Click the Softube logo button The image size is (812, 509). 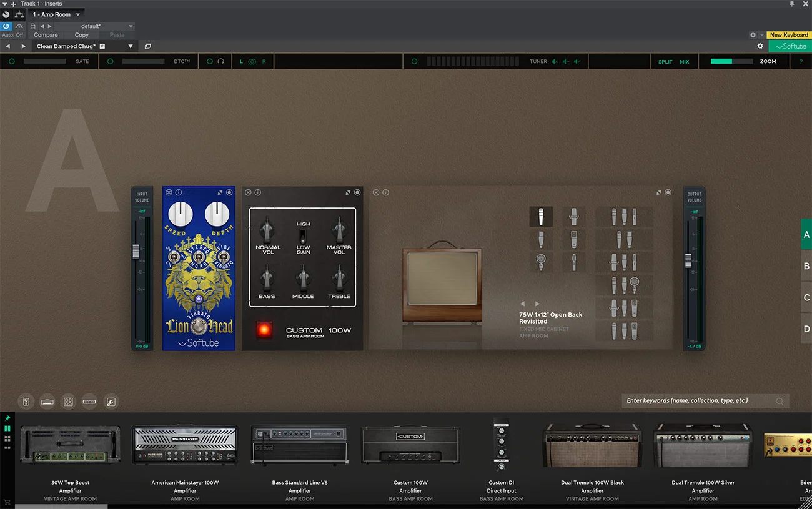click(x=790, y=46)
